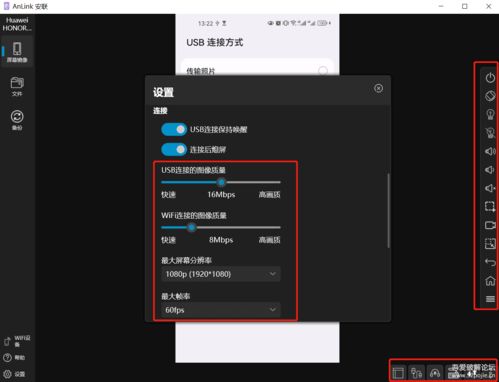Image resolution: width=499 pixels, height=382 pixels.
Task: Click the power icon in right toolbar
Action: pos(490,78)
